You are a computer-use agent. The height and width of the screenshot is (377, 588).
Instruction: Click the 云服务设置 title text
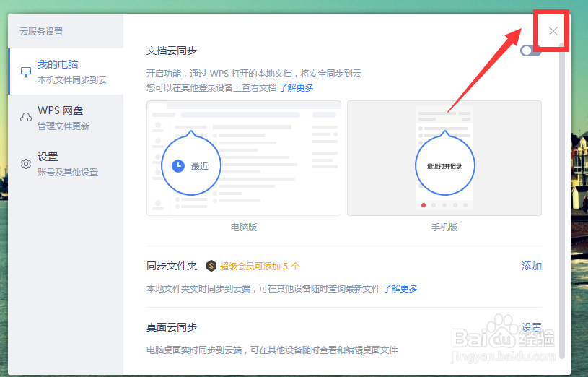(x=41, y=32)
